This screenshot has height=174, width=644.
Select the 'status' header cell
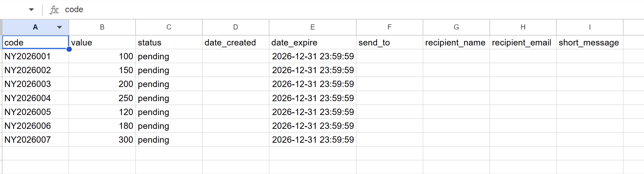tap(169, 42)
